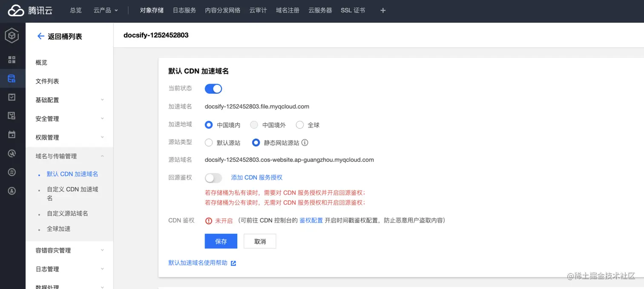Viewport: 644px width, 289px height.
Task: Open 文件列表 in the bucket sidebar
Action: [x=47, y=81]
